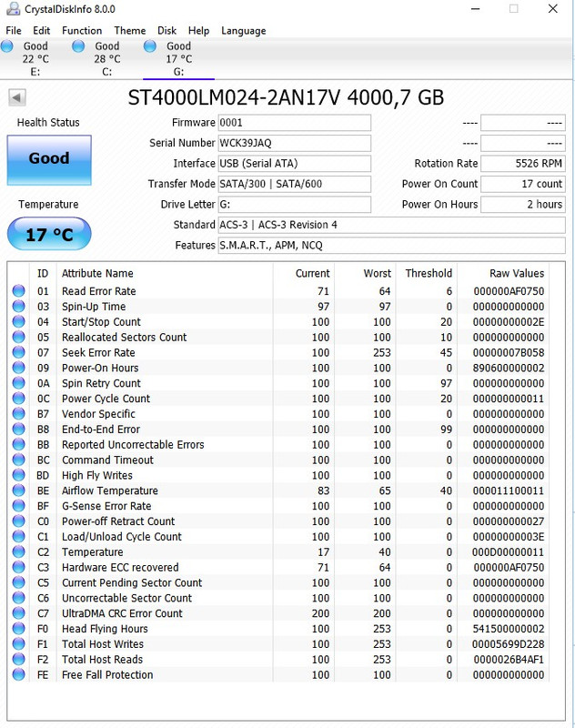Screen dimensions: 575x728
Task: Click status orb for Airflow Temperature
Action: tap(18, 490)
